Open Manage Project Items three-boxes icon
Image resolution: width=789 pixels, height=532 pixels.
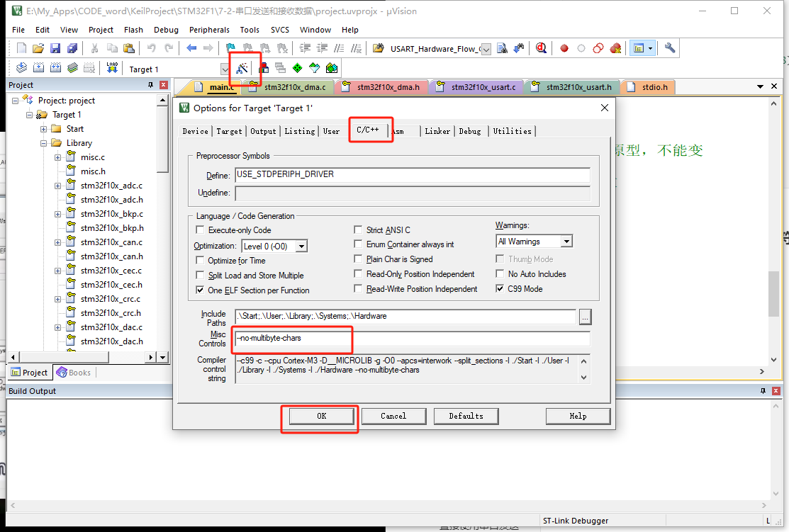pyautogui.click(x=263, y=68)
